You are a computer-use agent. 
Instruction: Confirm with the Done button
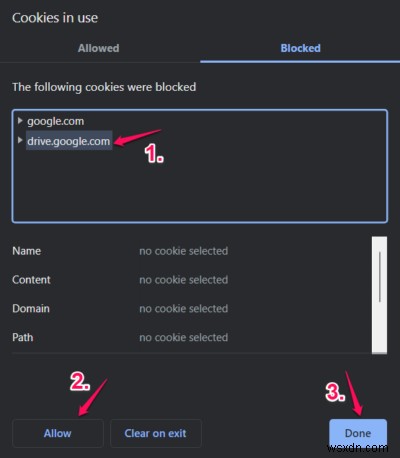coord(358,433)
